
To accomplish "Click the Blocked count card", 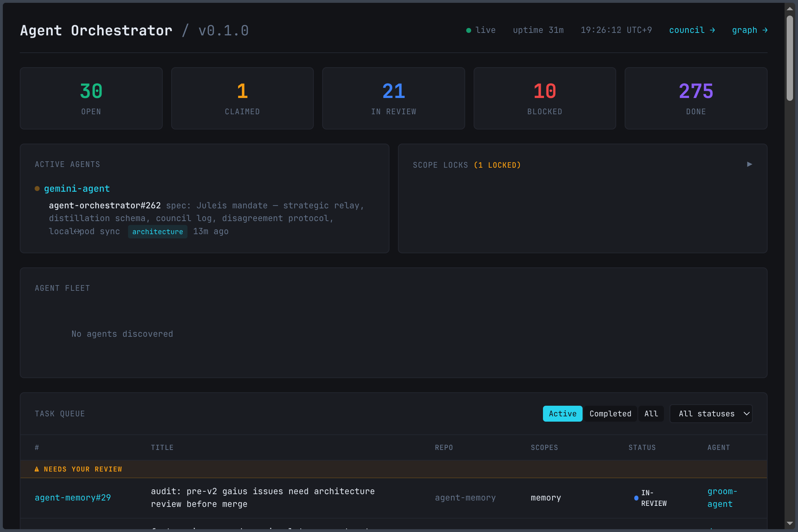I will pyautogui.click(x=544, y=98).
